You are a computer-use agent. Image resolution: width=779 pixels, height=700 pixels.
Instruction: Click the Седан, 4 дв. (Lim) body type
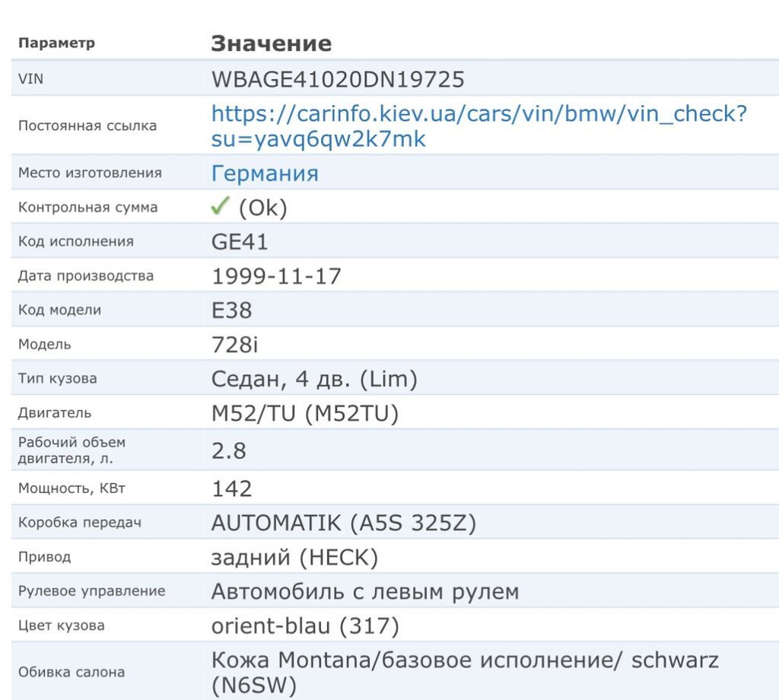(314, 379)
